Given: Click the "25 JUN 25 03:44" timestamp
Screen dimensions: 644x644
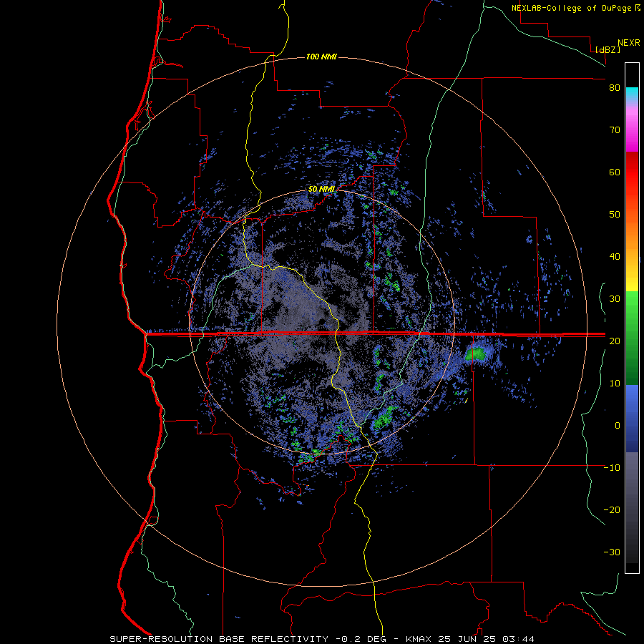Looking at the screenshot, I should tap(485, 639).
